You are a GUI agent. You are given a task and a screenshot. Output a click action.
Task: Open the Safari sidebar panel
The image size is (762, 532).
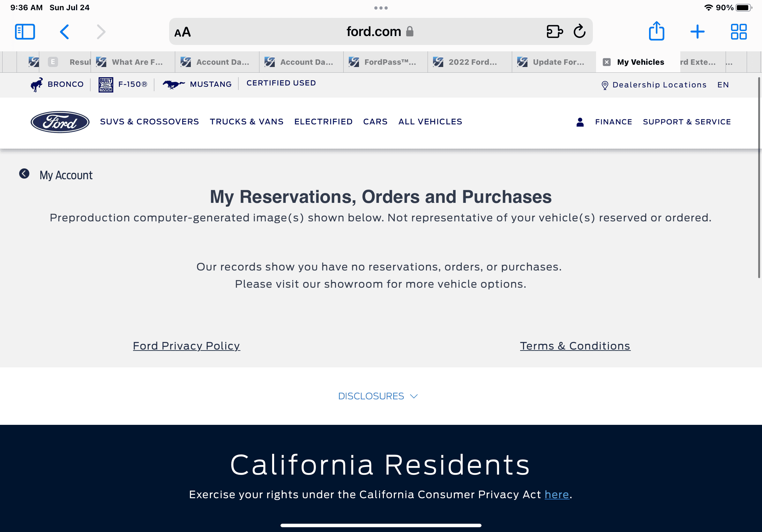(25, 32)
